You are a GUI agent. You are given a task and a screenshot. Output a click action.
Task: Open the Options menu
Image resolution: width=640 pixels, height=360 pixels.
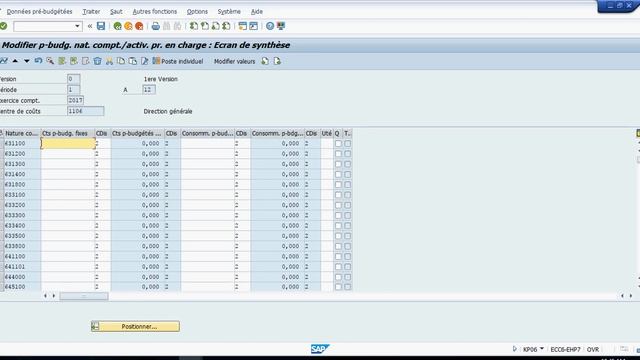pos(197,11)
